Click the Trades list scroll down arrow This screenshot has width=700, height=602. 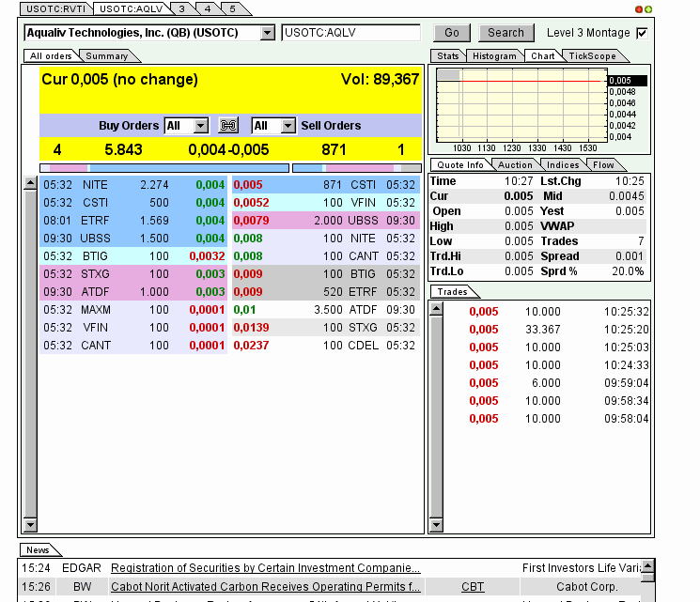tap(436, 524)
